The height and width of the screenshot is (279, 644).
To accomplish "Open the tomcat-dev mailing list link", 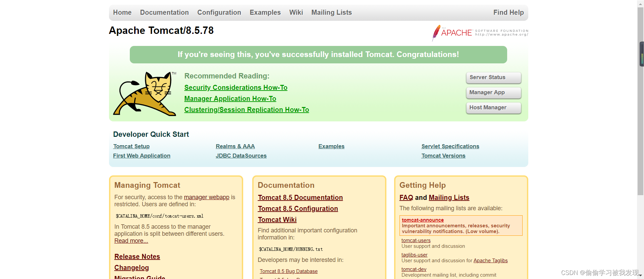I will [414, 269].
